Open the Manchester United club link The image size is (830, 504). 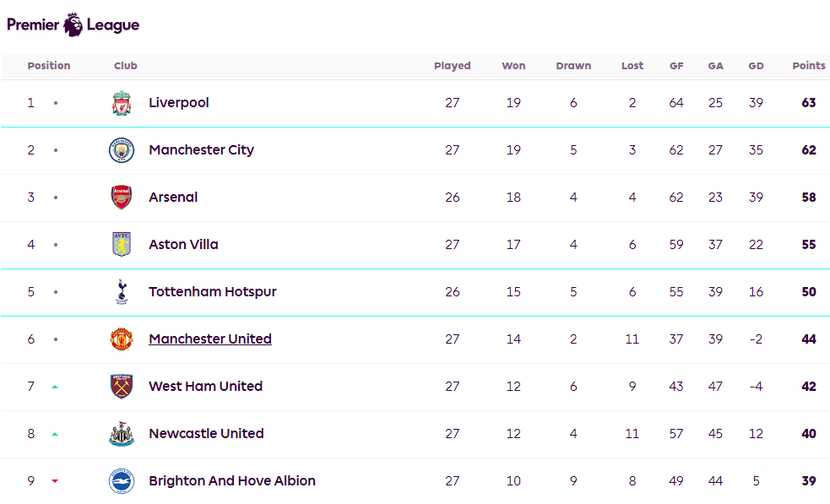(210, 339)
